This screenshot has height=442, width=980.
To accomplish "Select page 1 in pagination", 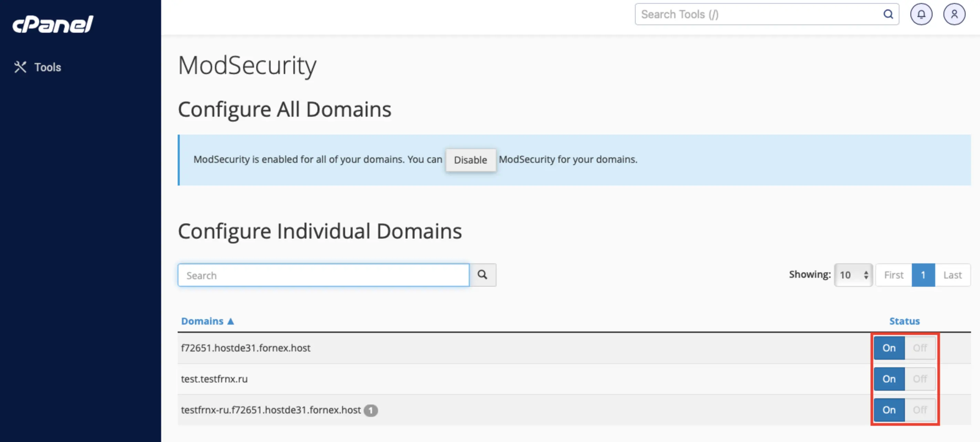I will [x=923, y=275].
